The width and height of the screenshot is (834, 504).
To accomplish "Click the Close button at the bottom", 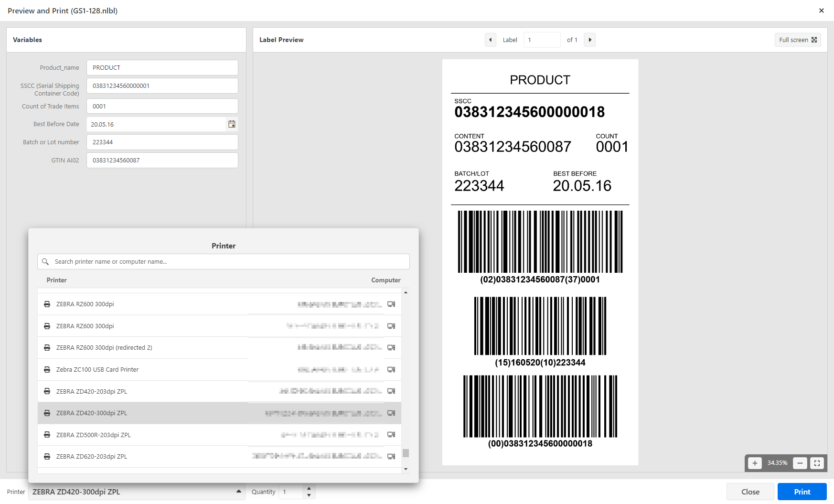I will (x=750, y=492).
